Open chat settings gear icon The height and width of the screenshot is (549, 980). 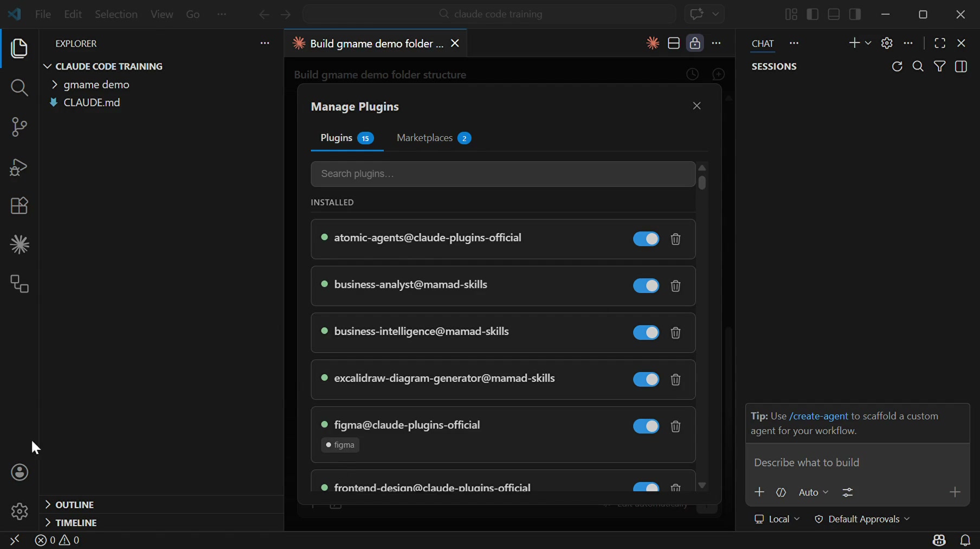click(x=887, y=43)
